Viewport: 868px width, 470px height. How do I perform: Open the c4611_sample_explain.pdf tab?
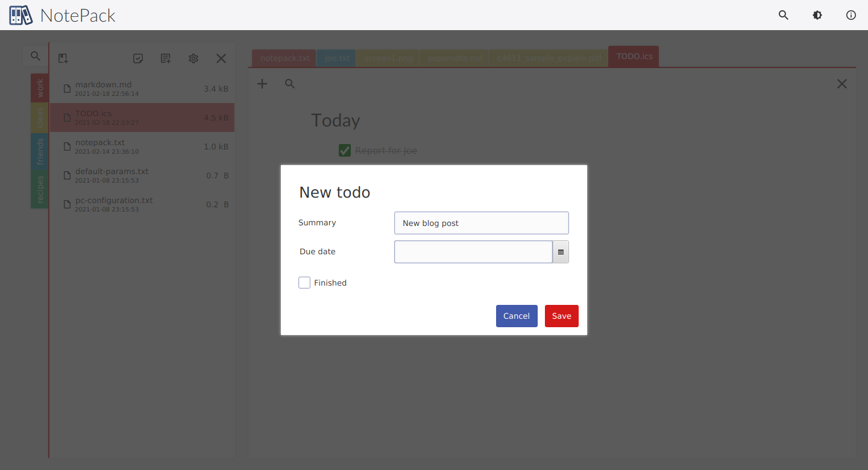[549, 58]
